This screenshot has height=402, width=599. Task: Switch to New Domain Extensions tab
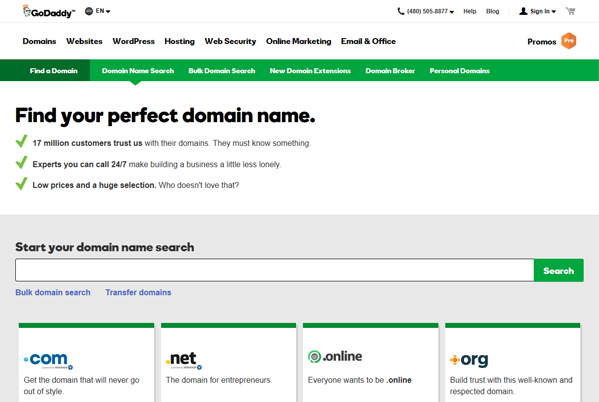pyautogui.click(x=310, y=71)
